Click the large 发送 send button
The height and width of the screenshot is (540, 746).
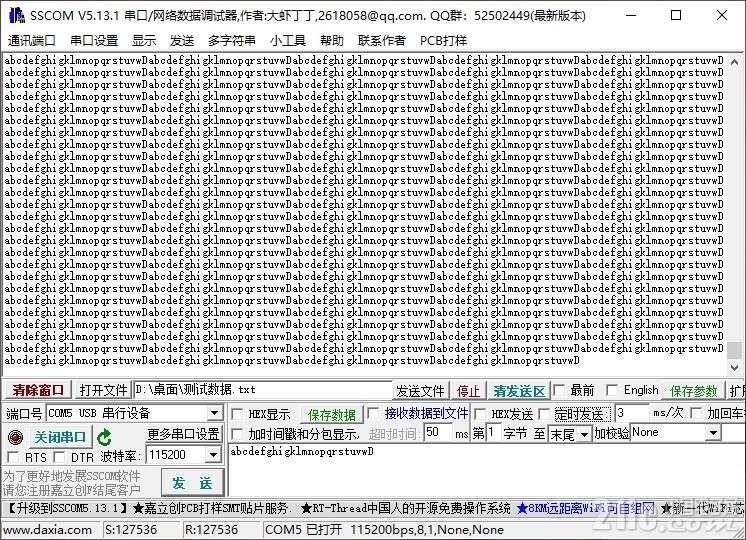[192, 483]
